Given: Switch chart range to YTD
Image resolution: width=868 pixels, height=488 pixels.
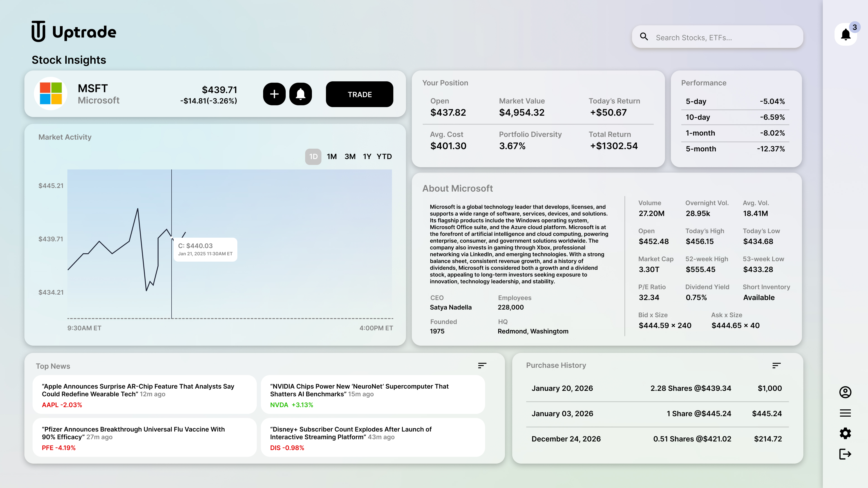Looking at the screenshot, I should [384, 157].
